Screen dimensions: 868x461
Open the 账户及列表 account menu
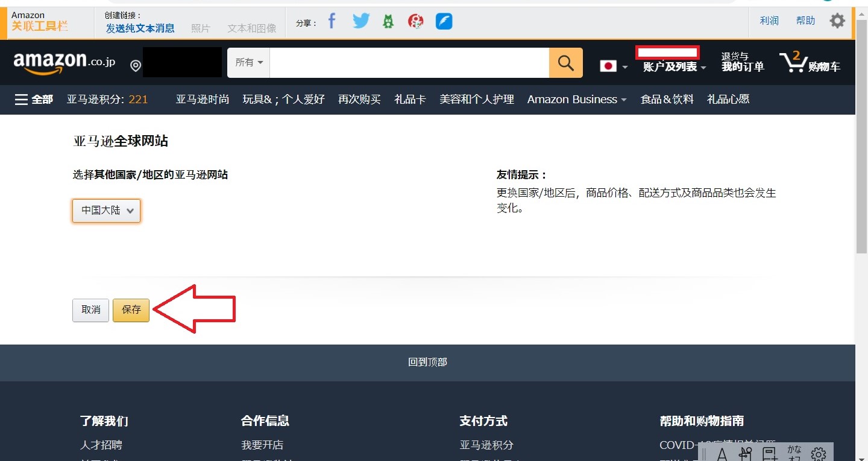click(x=674, y=66)
